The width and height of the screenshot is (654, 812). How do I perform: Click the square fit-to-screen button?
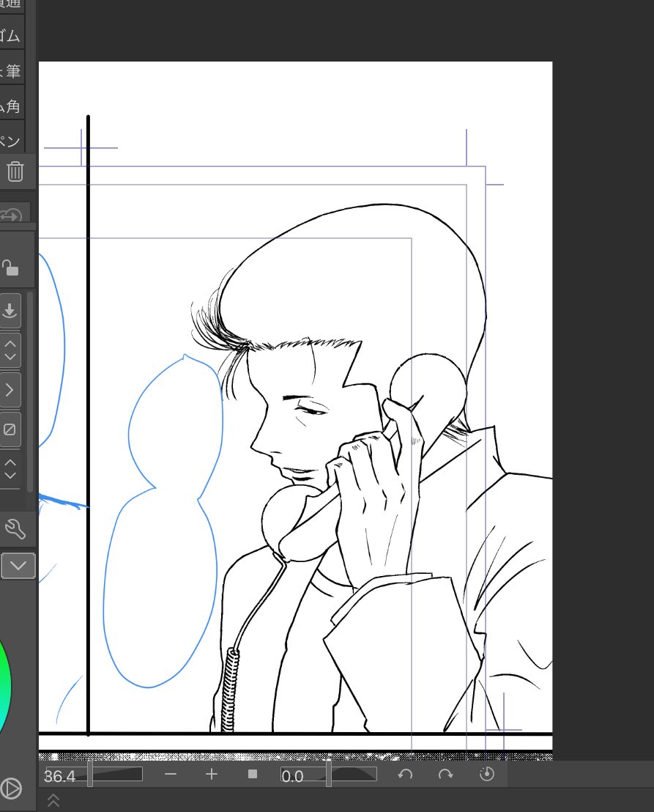pyautogui.click(x=253, y=775)
